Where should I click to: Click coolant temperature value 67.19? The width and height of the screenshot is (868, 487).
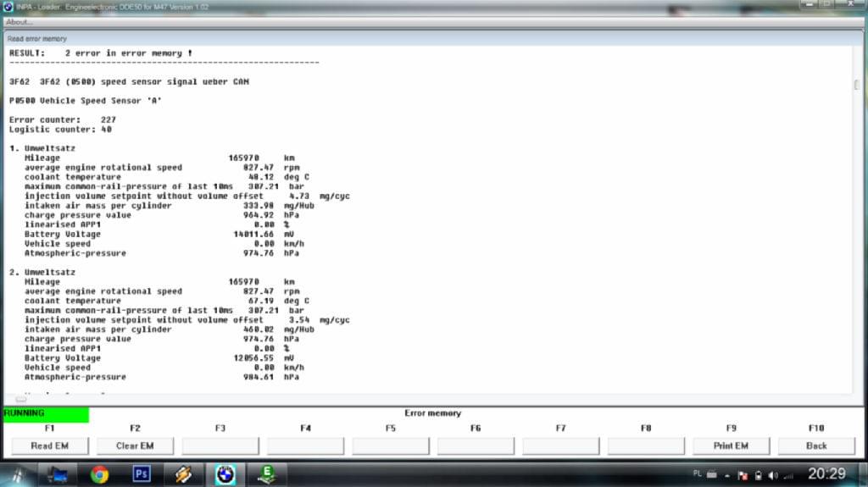pyautogui.click(x=261, y=301)
